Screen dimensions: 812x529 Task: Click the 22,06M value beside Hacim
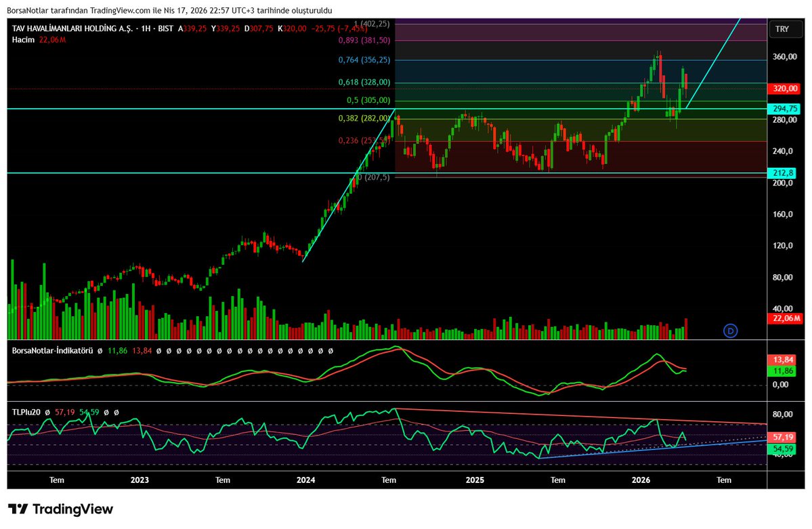(53, 40)
